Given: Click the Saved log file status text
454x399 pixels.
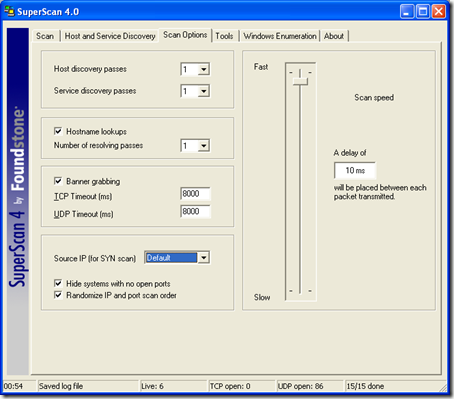Looking at the screenshot, I should [61, 386].
